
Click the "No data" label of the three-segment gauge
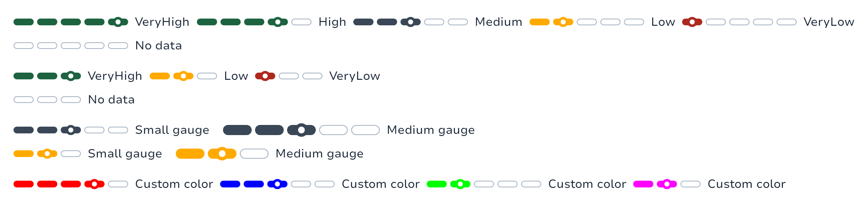coord(111,100)
